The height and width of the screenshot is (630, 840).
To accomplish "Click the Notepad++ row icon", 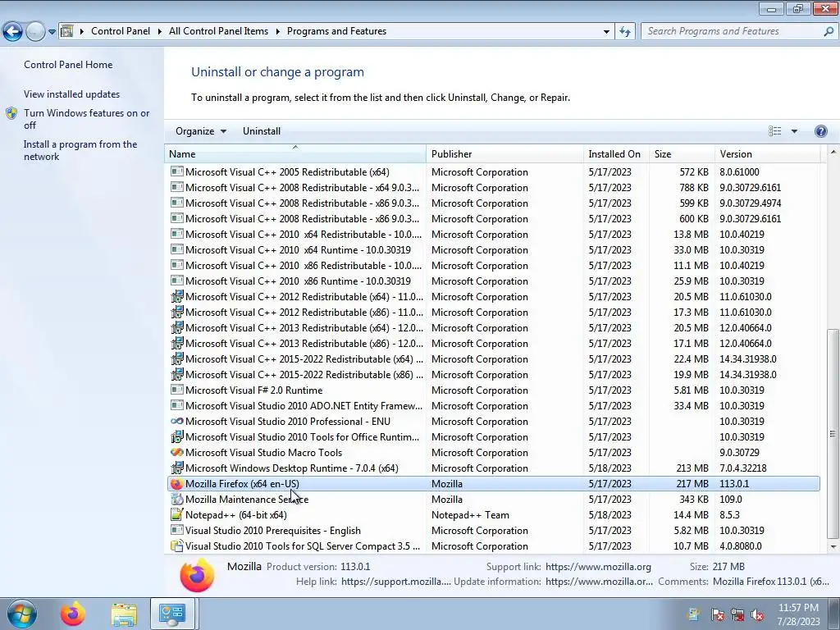I will pos(177,514).
